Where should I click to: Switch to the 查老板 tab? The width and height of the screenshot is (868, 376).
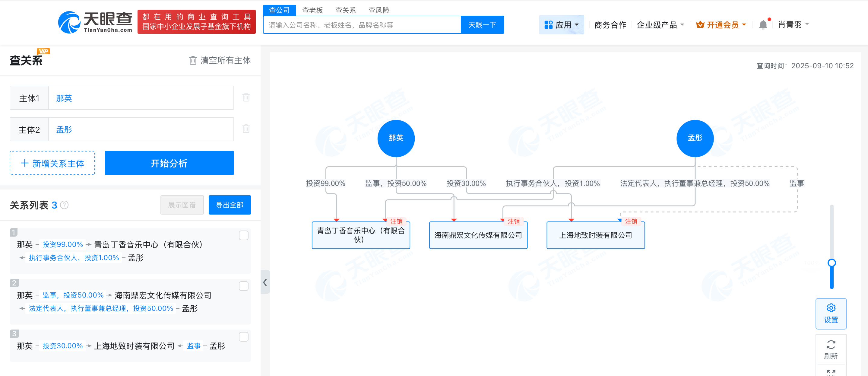[312, 10]
